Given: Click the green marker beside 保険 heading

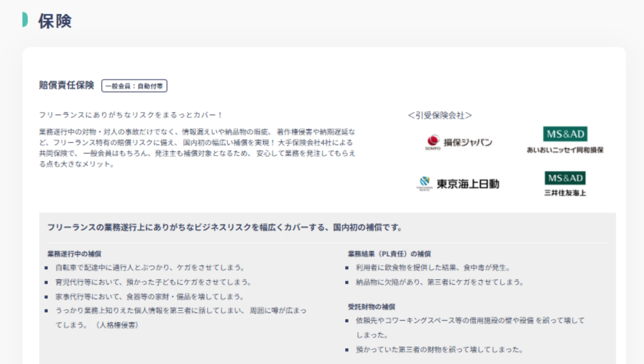Looking at the screenshot, I should (x=25, y=19).
